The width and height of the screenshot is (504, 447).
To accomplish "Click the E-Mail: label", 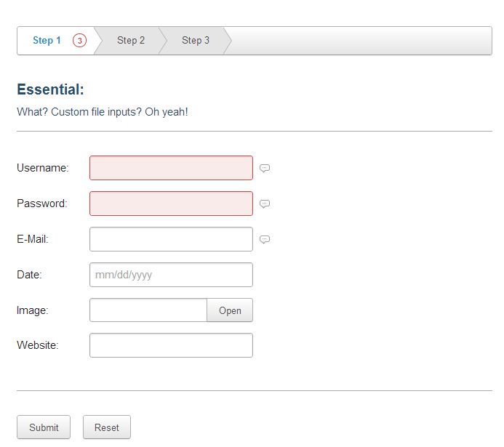I will (x=33, y=239).
